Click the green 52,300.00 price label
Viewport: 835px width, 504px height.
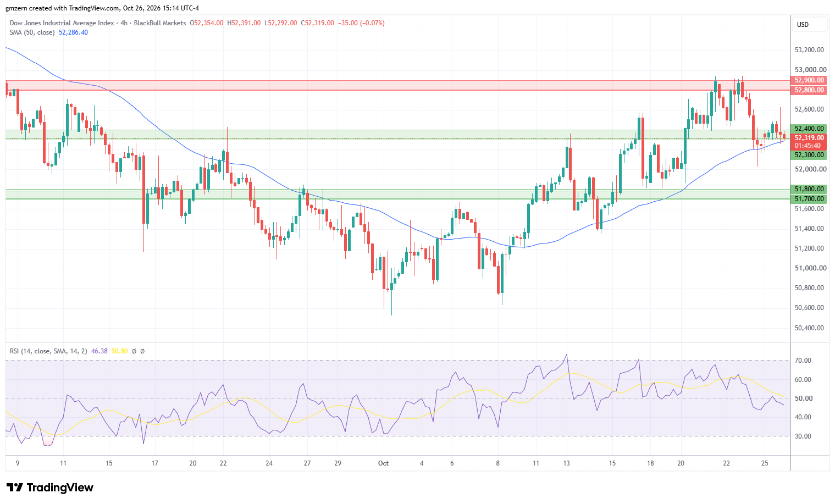(809, 155)
